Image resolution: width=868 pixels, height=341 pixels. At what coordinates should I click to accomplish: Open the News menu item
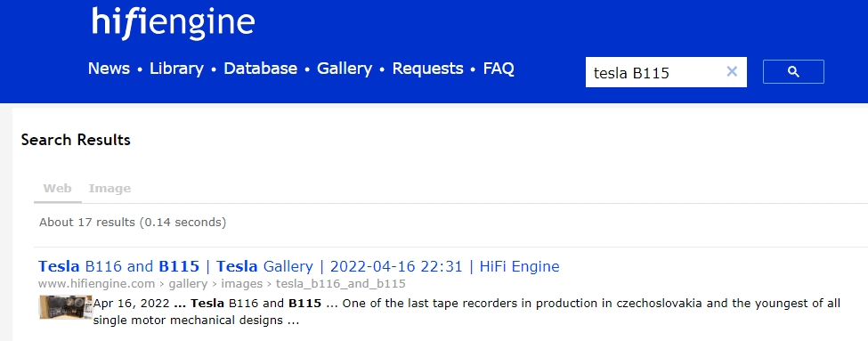[x=109, y=69]
